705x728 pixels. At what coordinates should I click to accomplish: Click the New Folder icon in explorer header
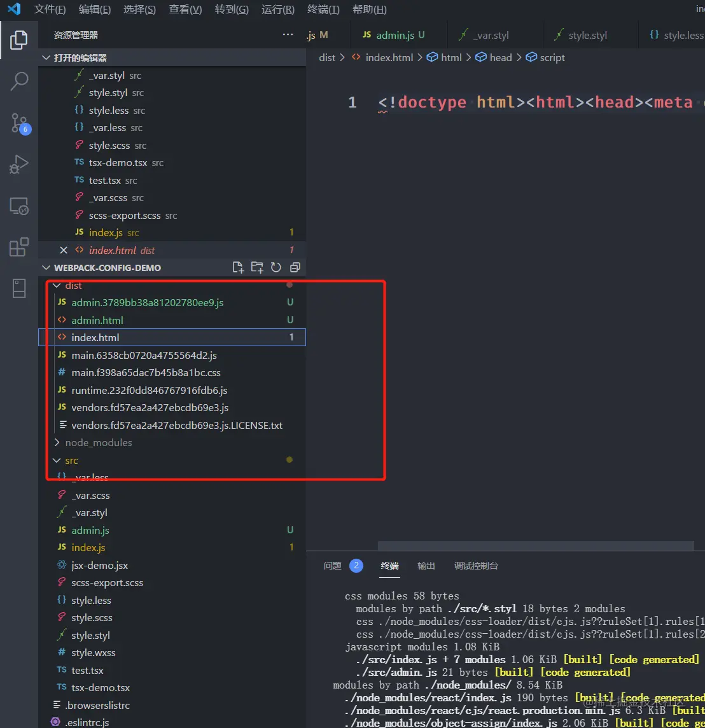256,267
